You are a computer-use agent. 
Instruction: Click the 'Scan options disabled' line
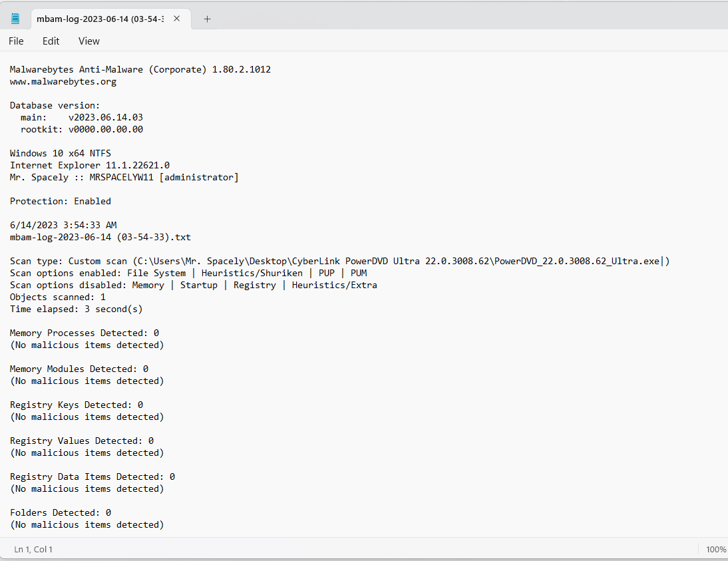point(194,285)
